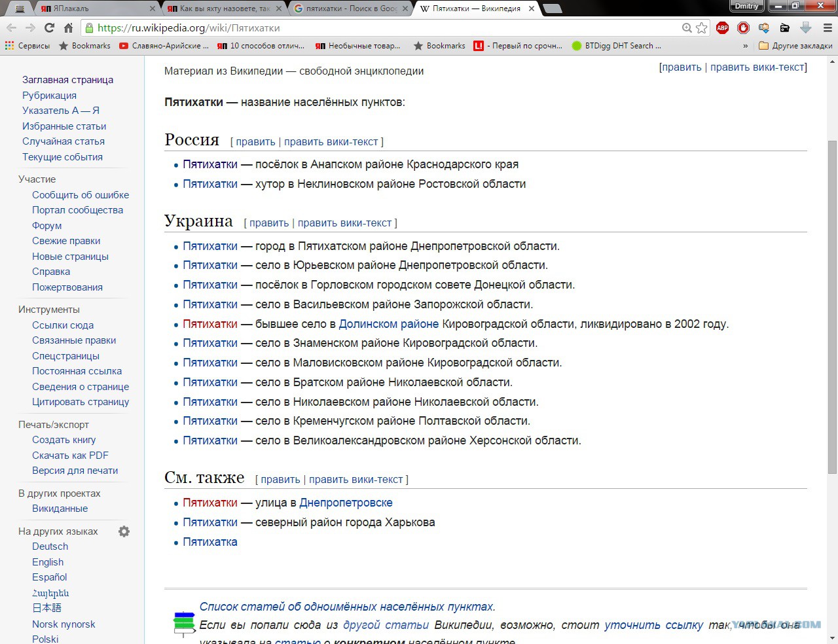Open Сообщить об ошибке link
This screenshot has height=644, width=838.
[81, 195]
